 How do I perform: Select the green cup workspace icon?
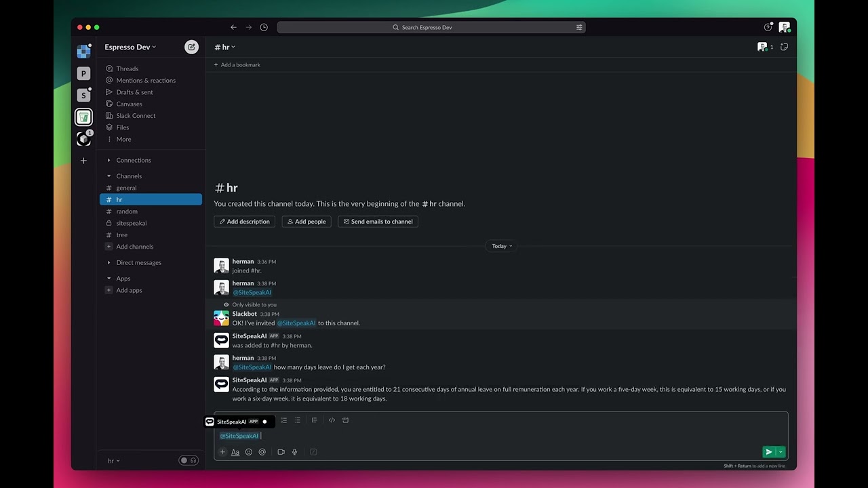point(83,117)
